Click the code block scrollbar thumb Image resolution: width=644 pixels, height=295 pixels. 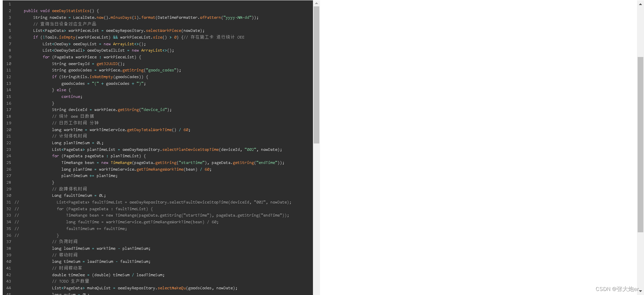click(x=316, y=75)
